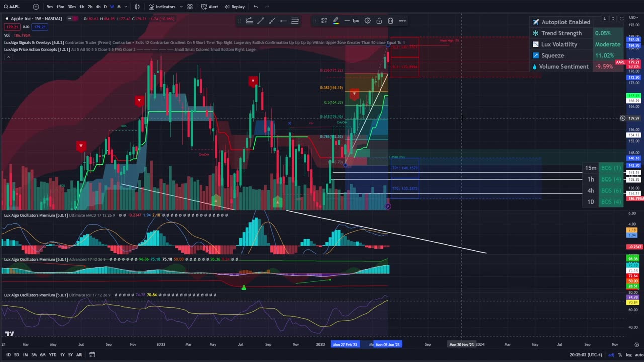Select the daily D interval
The height and width of the screenshot is (362, 644).
105,7
